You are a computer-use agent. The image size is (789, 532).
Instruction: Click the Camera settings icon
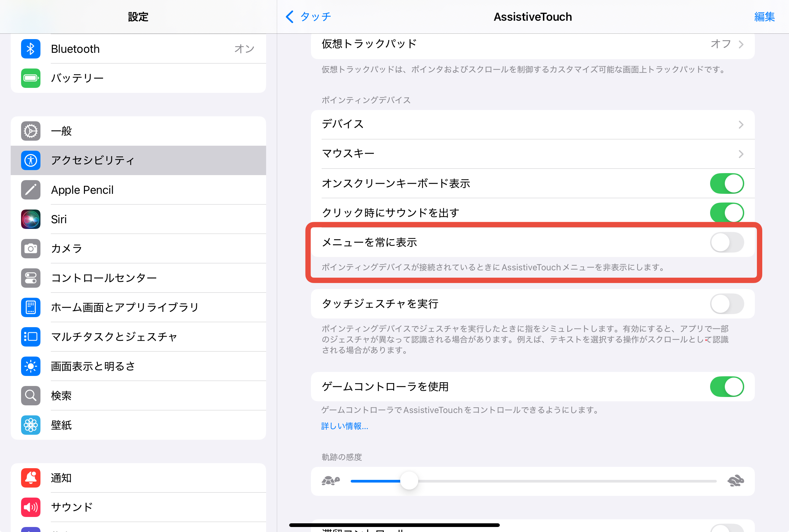[30, 248]
